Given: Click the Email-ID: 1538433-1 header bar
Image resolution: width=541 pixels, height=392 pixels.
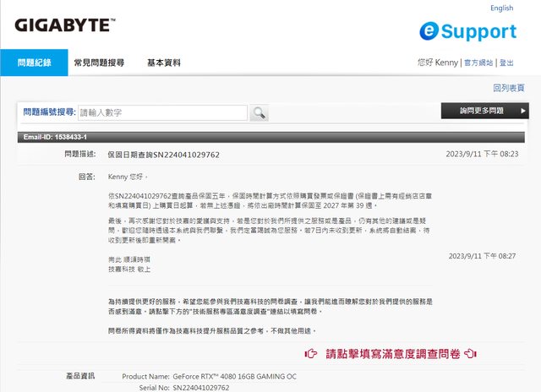Looking at the screenshot, I should click(270, 137).
